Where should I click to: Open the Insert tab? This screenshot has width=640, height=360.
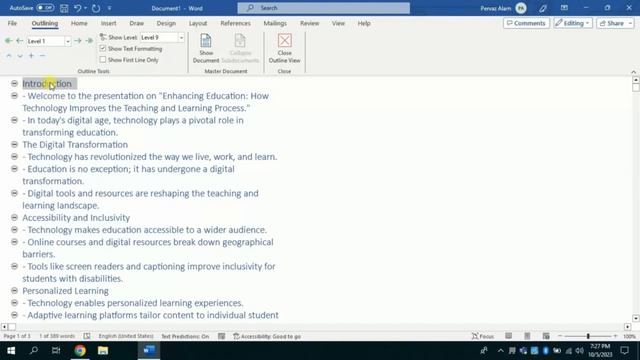click(109, 23)
